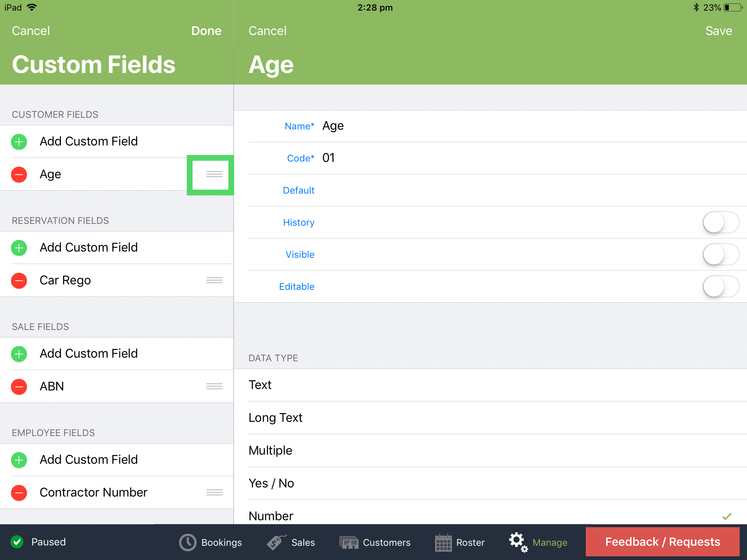Choose the Long Text data type
747x560 pixels.
pos(490,418)
